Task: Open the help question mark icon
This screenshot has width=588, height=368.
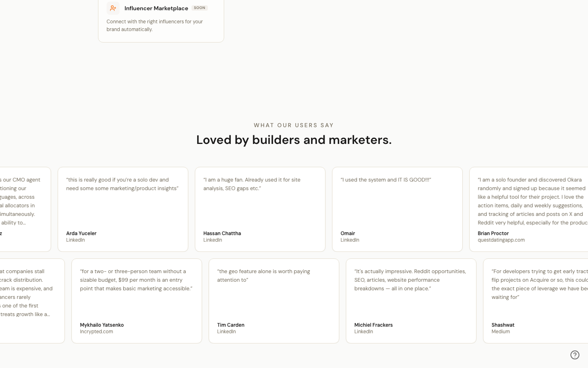Action: (575, 355)
